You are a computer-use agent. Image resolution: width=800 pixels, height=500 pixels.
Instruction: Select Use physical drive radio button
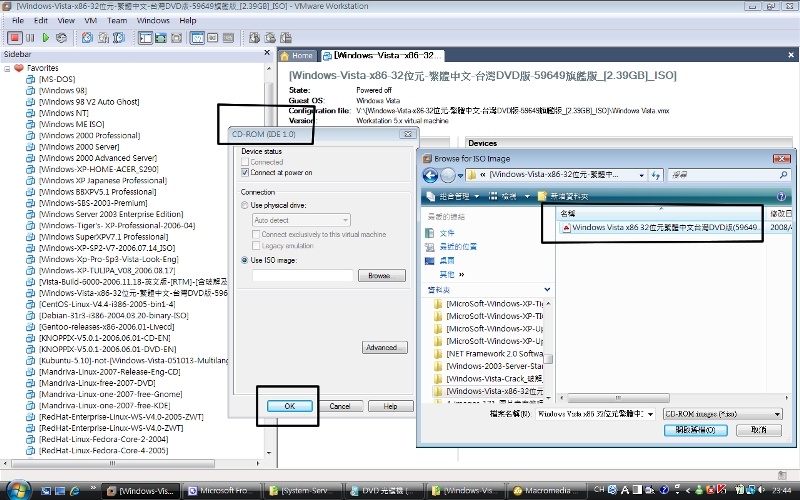[244, 205]
